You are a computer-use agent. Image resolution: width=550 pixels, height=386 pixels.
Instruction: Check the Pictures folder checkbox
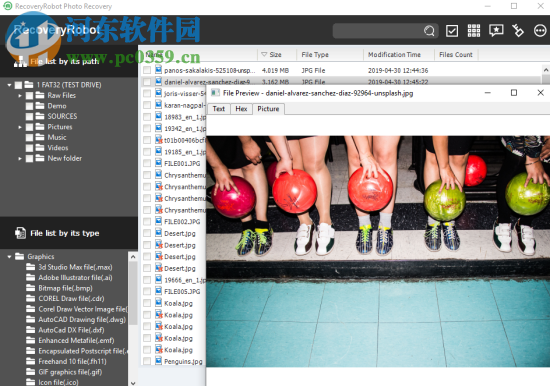(29, 127)
